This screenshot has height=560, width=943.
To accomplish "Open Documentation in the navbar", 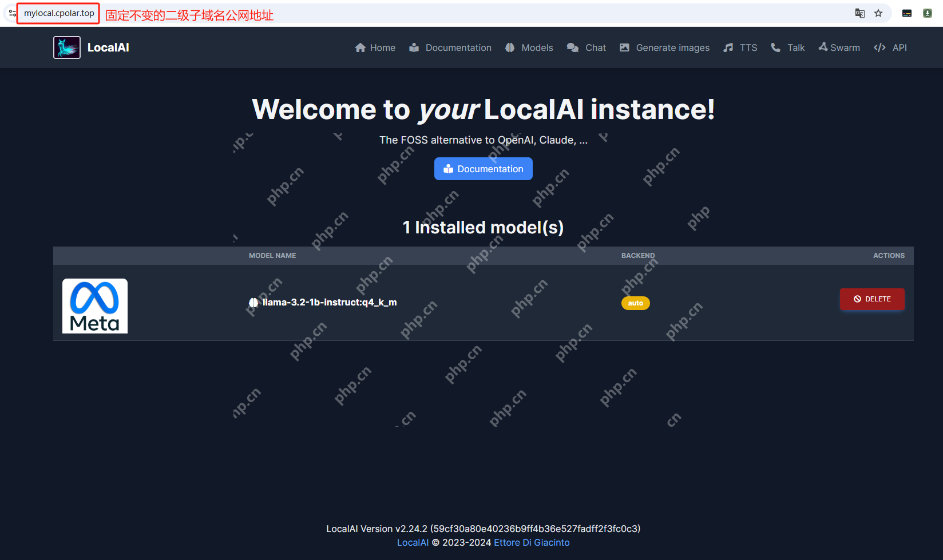I will (x=450, y=47).
